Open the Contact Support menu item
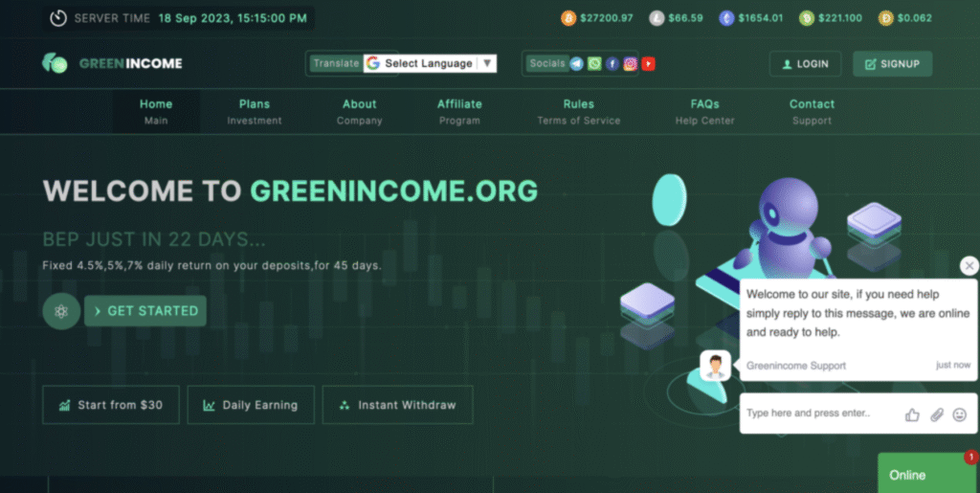The height and width of the screenshot is (493, 980). [812, 112]
